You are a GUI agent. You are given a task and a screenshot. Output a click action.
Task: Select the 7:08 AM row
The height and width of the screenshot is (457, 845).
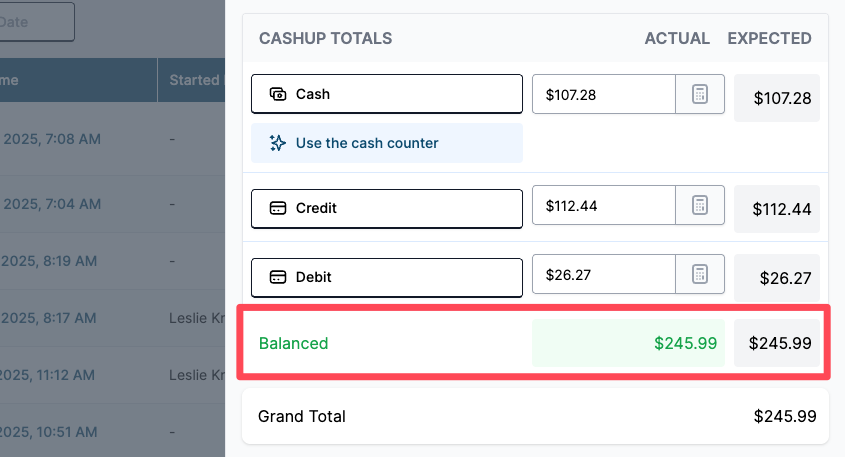pos(113,139)
